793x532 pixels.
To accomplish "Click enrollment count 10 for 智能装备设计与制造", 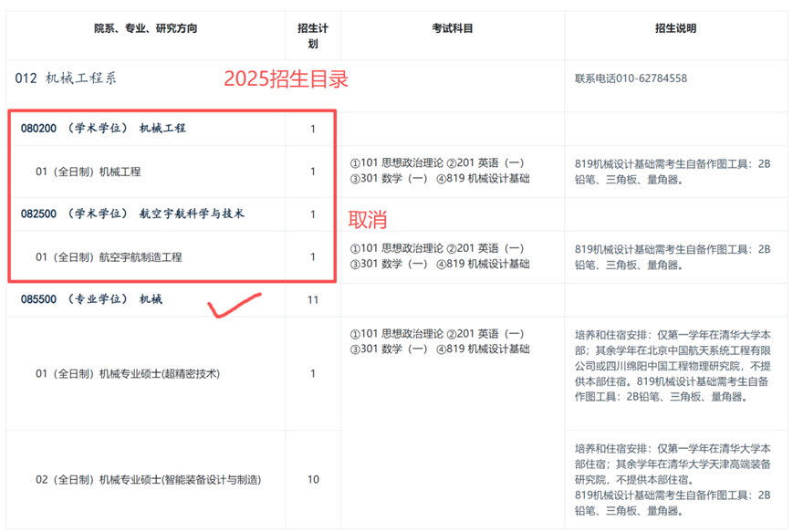I will coord(312,480).
